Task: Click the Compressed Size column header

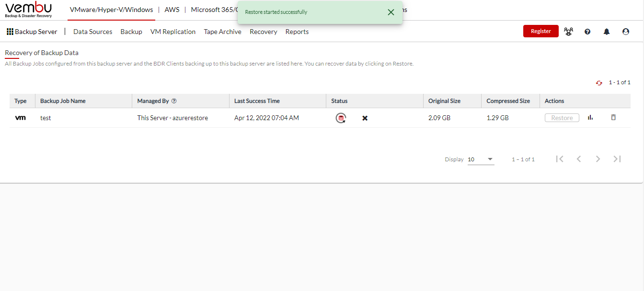Action: click(508, 101)
